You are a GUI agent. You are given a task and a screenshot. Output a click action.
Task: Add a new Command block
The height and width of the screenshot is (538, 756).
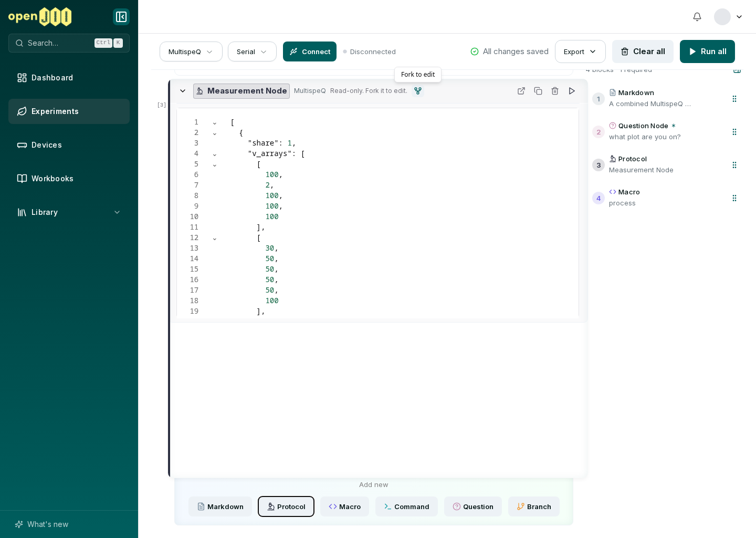coord(406,506)
